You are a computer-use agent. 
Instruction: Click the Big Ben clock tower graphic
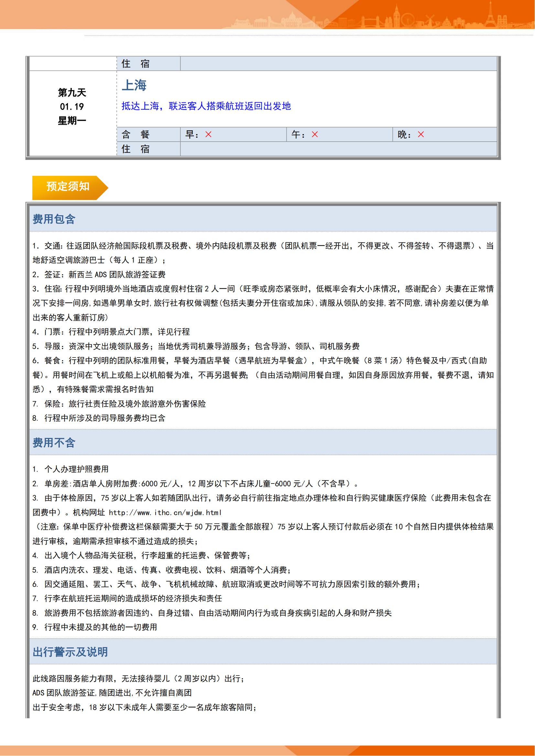point(396,16)
